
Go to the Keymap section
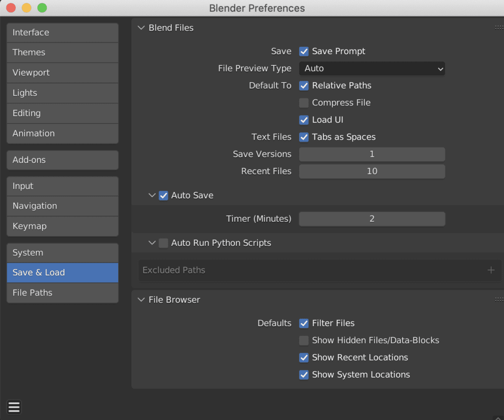(63, 226)
